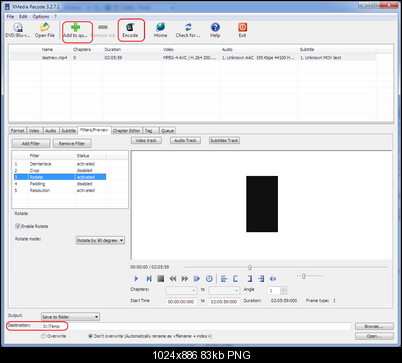This screenshot has width=402, height=363.
Task: Toggle the Enable Rotate checkbox
Action: [18, 226]
